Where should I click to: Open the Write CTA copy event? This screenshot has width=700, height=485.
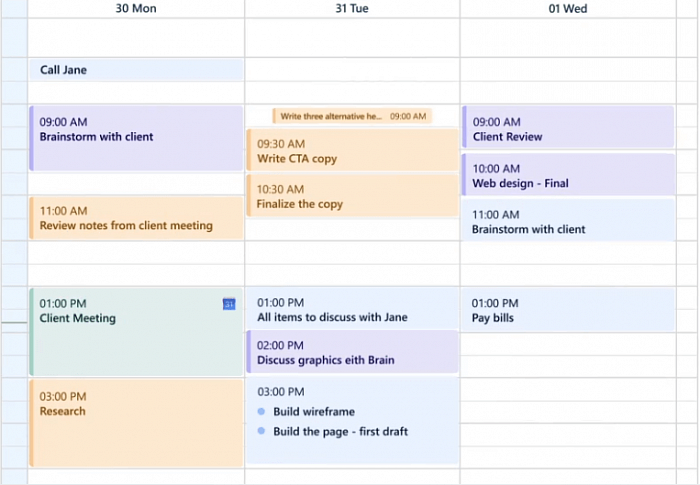352,151
